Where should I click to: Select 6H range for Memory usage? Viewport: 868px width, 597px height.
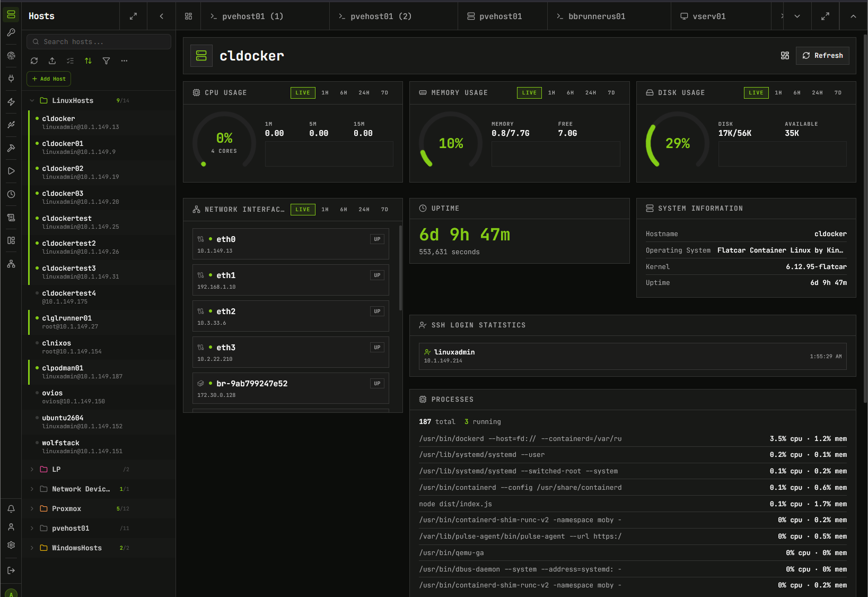[570, 93]
